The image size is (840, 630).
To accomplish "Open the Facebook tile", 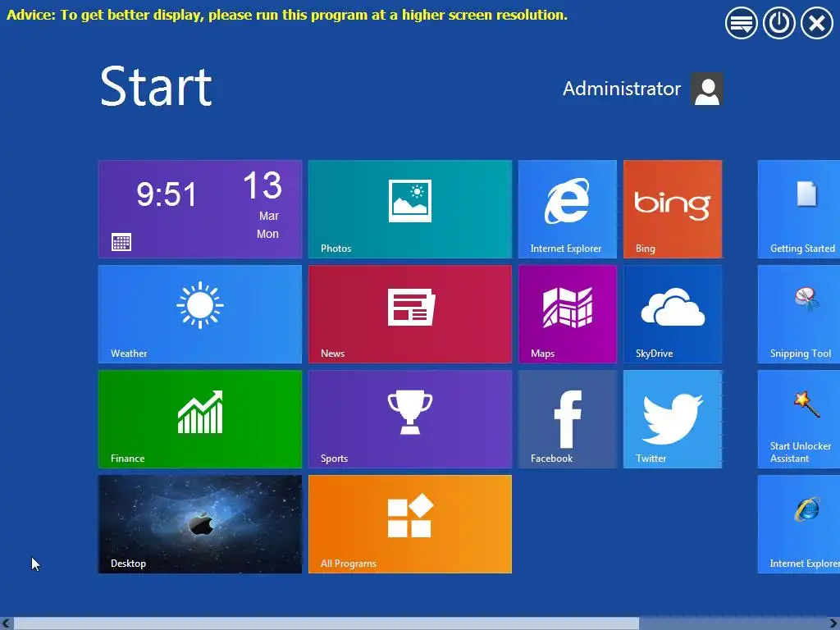I will (568, 419).
